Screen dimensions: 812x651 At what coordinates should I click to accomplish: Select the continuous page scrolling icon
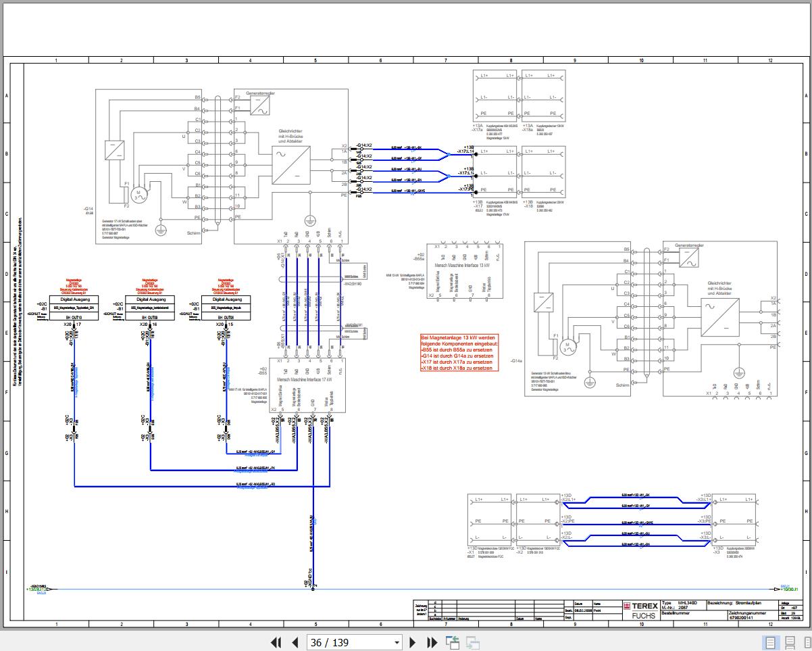coord(789,642)
